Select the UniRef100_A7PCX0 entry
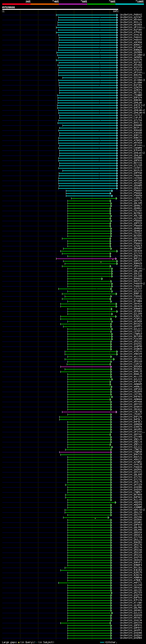 tap(131, 352)
